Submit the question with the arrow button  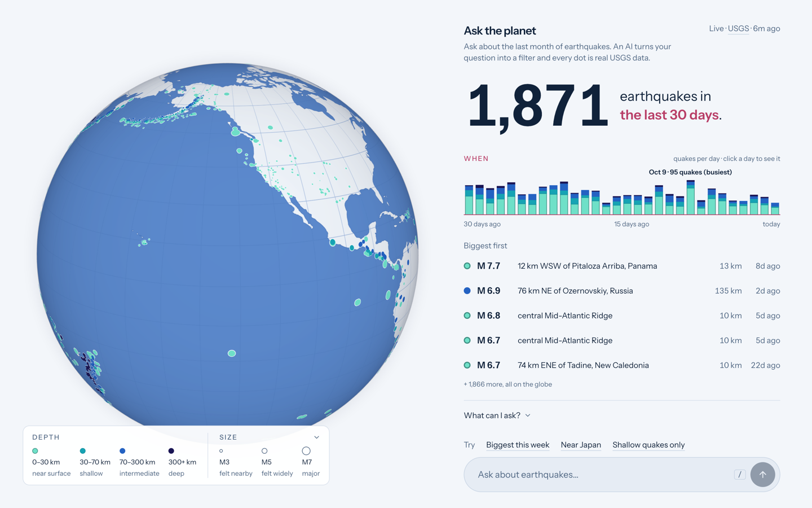click(x=762, y=475)
